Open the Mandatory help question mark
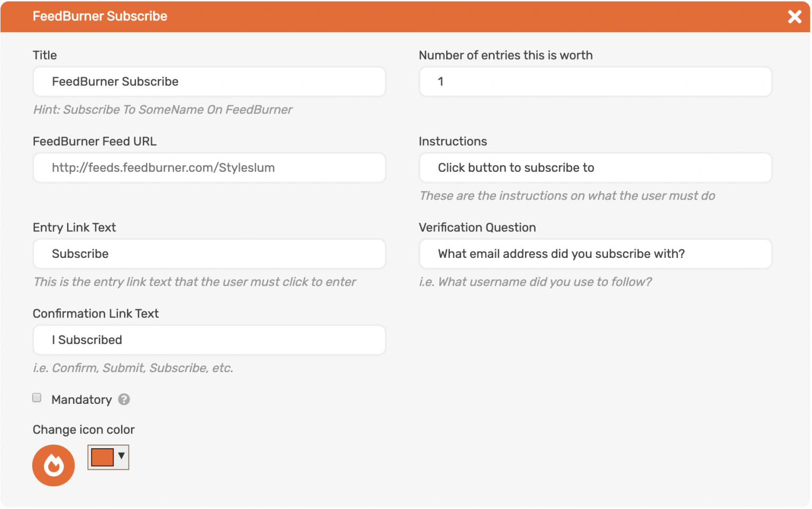This screenshot has width=812, height=509. (x=124, y=400)
